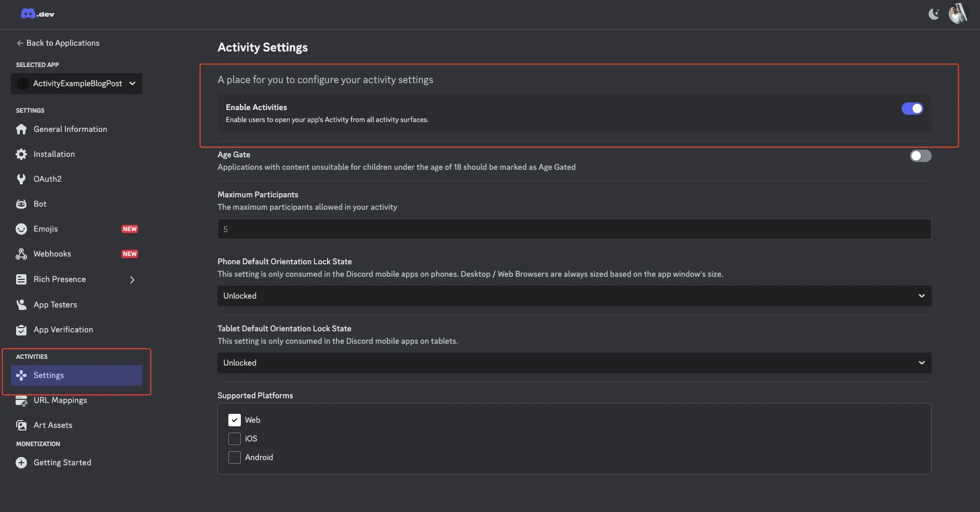Open Getting Started under Monetization
Viewport: 980px width, 512px height.
62,463
